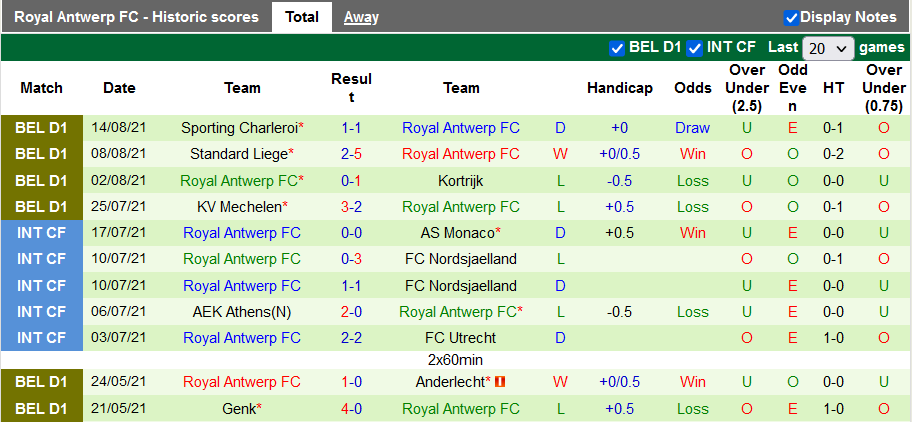Click the BEL D1 label for 14/08/21 match

pyautogui.click(x=42, y=128)
